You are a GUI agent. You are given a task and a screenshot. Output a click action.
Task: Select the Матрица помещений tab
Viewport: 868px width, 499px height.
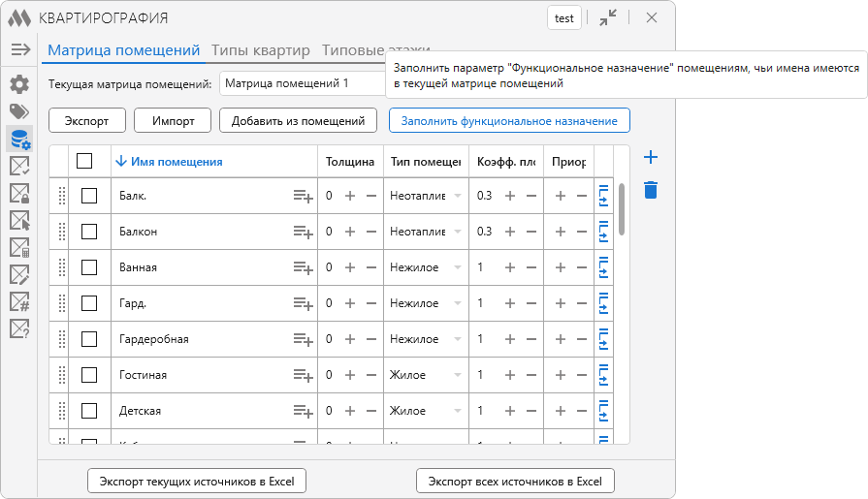click(x=124, y=50)
